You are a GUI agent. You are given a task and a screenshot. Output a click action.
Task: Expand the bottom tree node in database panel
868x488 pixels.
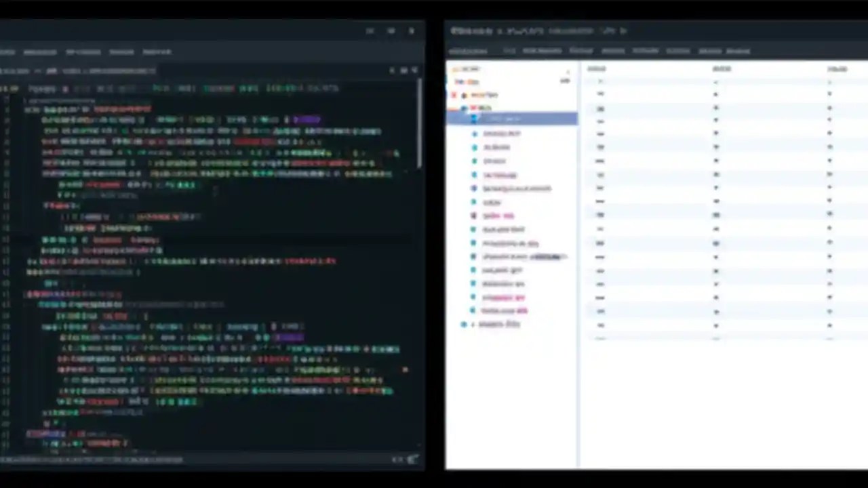464,324
